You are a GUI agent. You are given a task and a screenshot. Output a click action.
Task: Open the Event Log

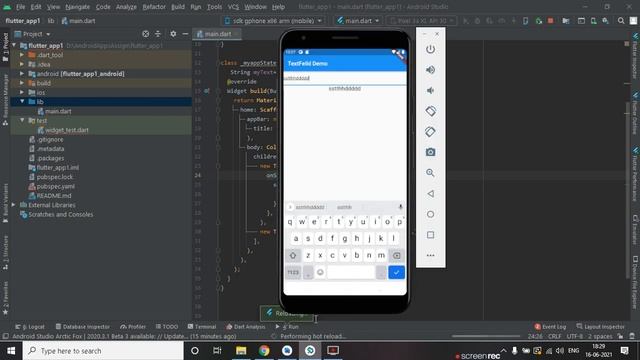(x=550, y=327)
